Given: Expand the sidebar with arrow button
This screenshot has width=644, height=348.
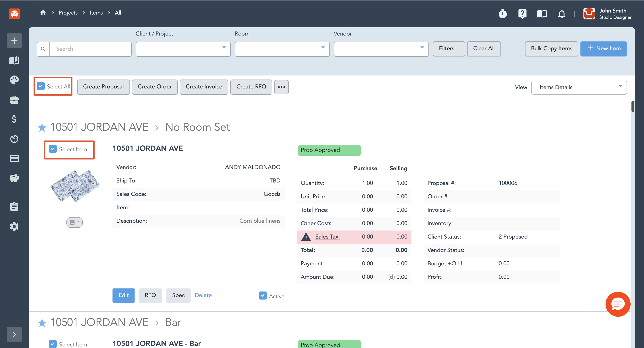Looking at the screenshot, I should click(x=14, y=334).
